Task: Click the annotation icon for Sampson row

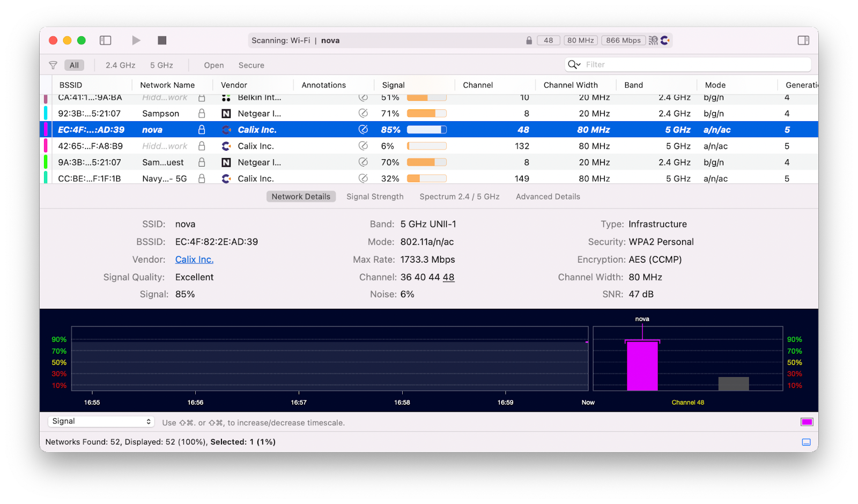Action: click(x=363, y=114)
